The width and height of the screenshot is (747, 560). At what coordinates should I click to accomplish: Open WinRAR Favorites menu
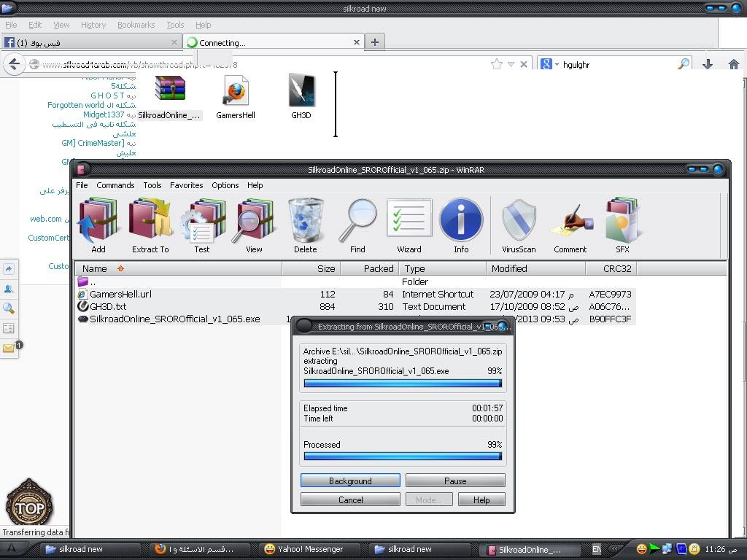[x=186, y=185]
